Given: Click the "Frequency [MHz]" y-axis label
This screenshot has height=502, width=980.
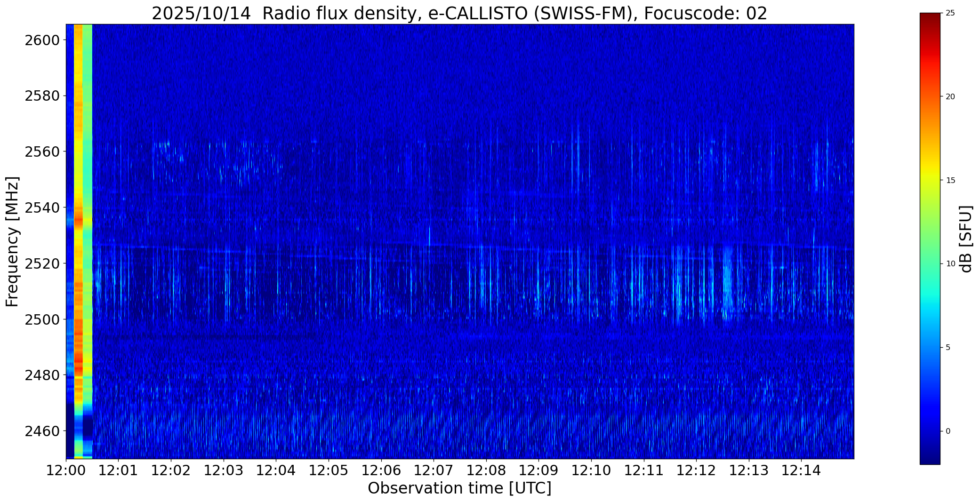Looking at the screenshot, I should pos(12,241).
